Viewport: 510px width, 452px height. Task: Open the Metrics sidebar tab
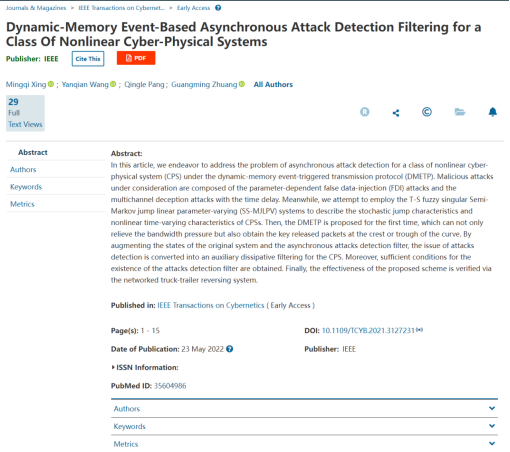pos(22,204)
